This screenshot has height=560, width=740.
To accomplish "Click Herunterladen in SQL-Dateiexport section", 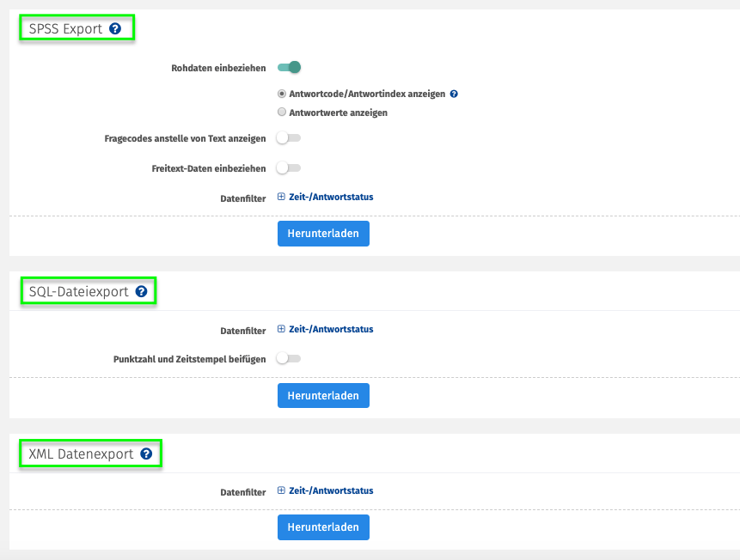I will pos(323,395).
